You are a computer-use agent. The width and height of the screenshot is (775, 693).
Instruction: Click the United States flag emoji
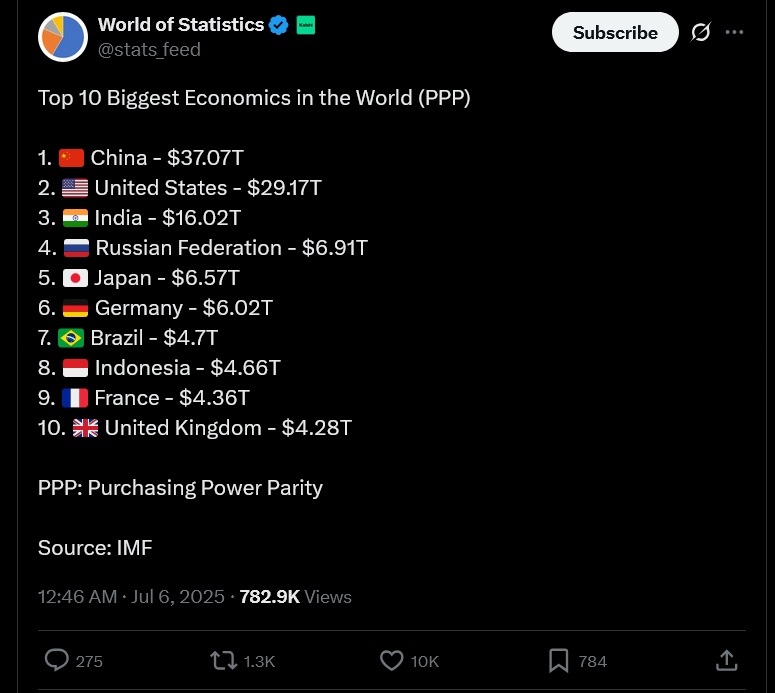tap(75, 188)
